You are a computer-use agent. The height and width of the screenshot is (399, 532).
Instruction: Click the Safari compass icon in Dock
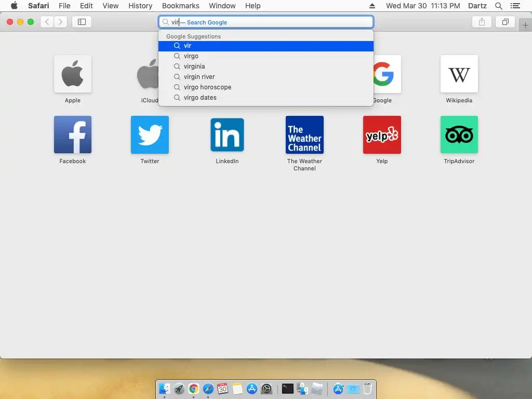[208, 389]
